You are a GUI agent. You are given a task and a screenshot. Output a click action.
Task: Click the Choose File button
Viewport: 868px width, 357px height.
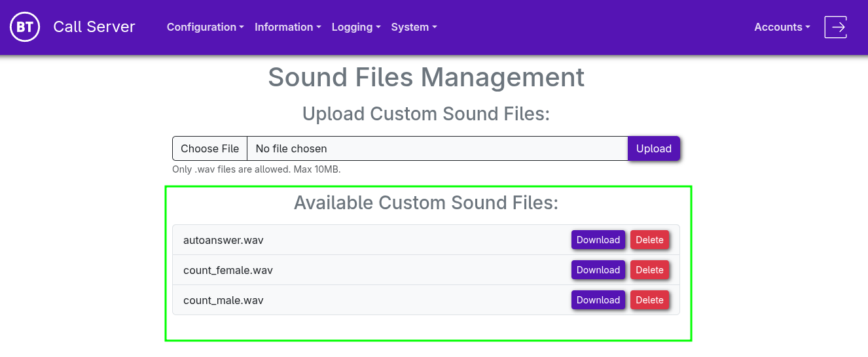click(210, 148)
